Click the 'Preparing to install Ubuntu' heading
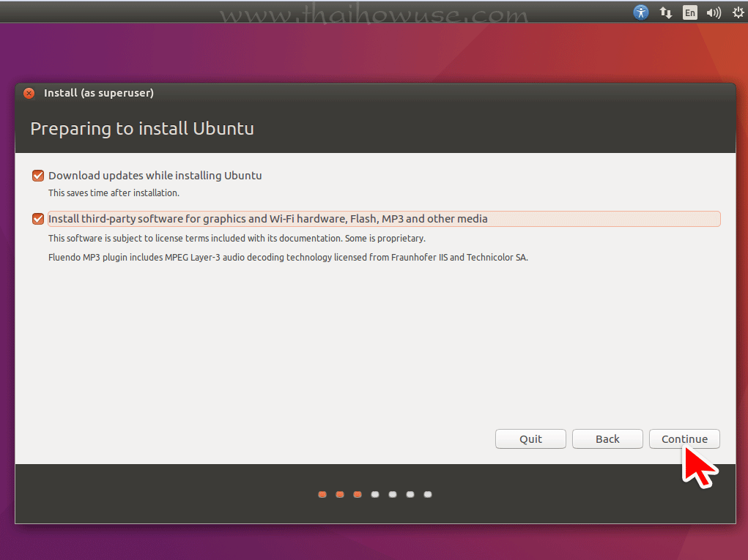748x560 pixels. (x=142, y=129)
